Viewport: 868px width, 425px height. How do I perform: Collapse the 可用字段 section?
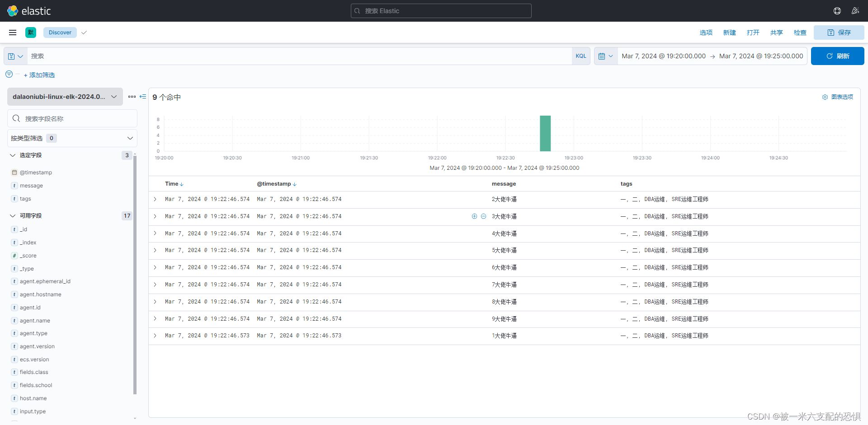click(x=13, y=216)
